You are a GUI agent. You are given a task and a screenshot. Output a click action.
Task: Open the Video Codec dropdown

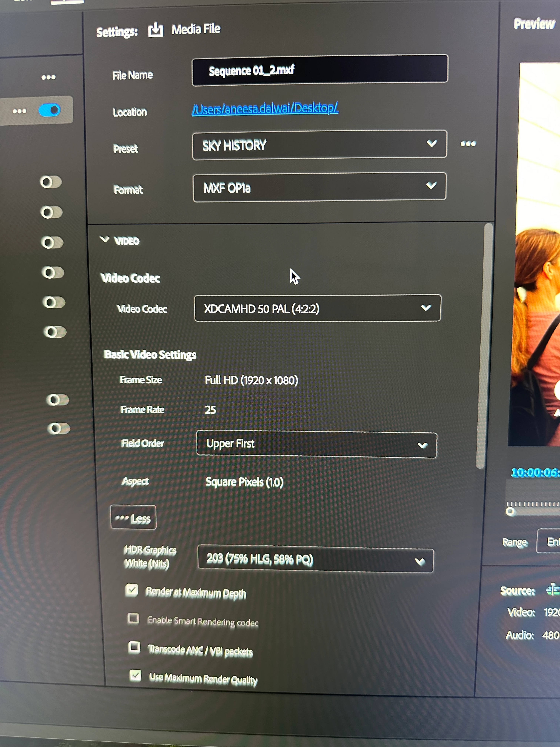point(317,308)
